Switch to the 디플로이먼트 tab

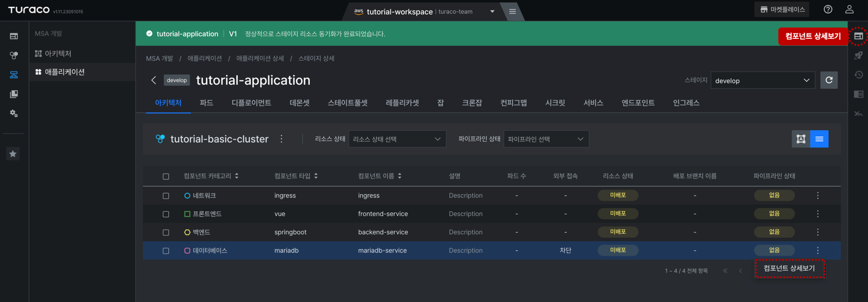point(251,102)
